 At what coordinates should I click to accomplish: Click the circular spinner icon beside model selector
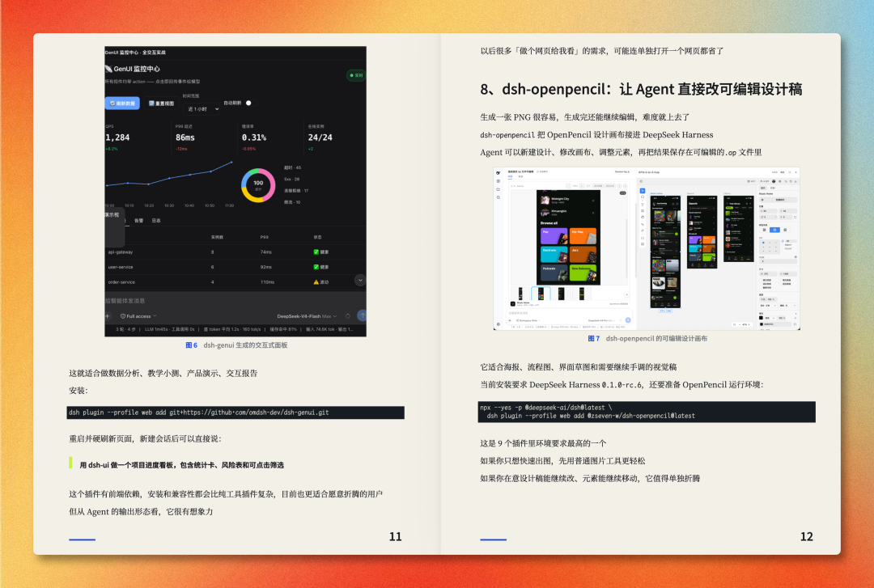pyautogui.click(x=348, y=316)
